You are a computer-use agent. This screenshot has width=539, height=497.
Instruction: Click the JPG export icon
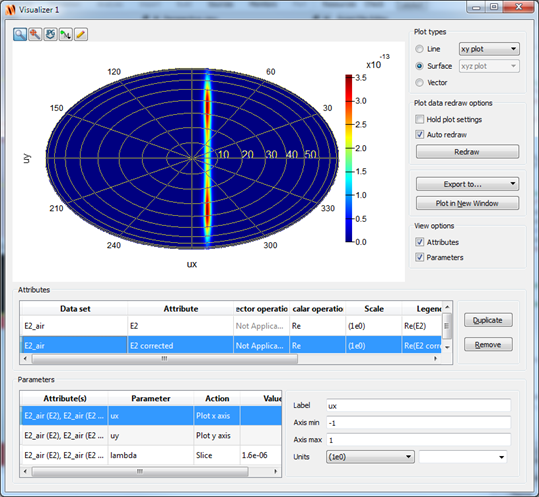[x=50, y=34]
